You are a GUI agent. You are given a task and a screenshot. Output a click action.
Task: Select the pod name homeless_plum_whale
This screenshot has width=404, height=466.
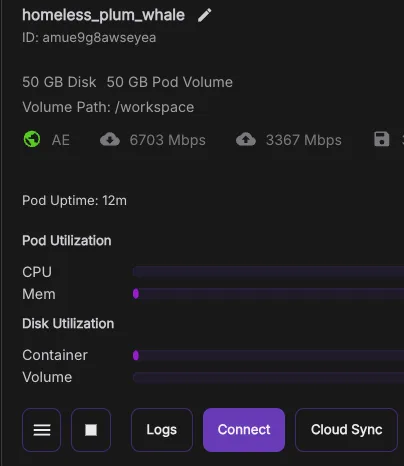(103, 15)
